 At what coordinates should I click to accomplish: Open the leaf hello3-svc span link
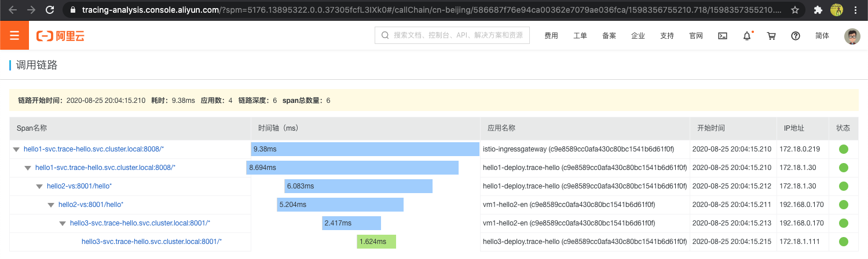(x=152, y=242)
